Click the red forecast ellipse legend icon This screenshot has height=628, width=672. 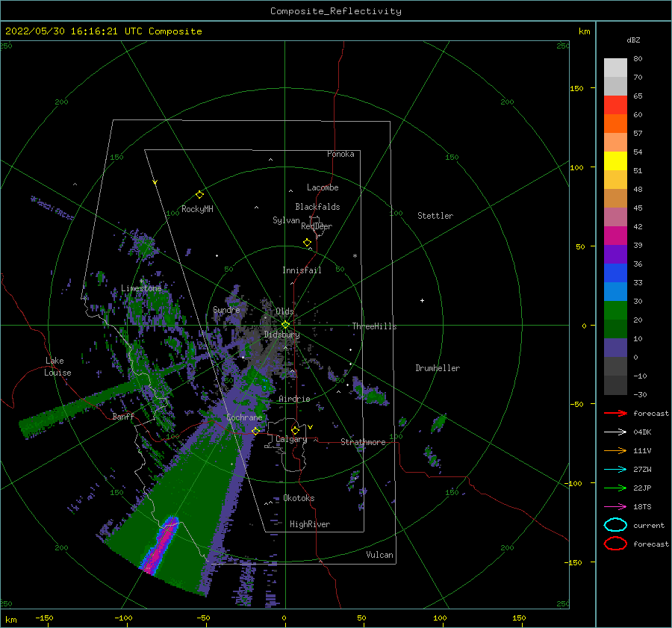coord(615,544)
